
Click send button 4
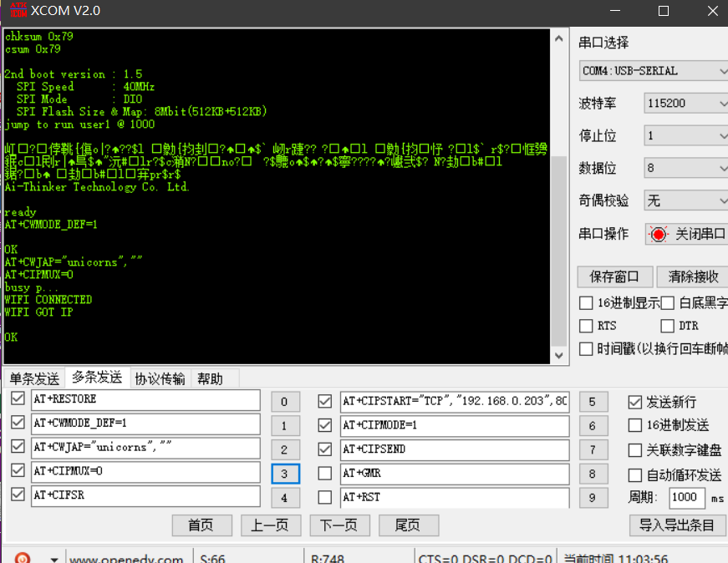pyautogui.click(x=285, y=498)
